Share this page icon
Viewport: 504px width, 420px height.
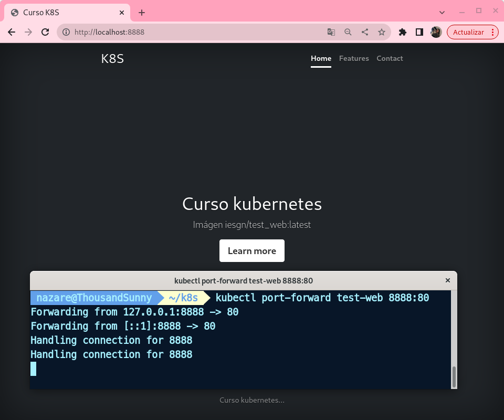click(x=365, y=32)
